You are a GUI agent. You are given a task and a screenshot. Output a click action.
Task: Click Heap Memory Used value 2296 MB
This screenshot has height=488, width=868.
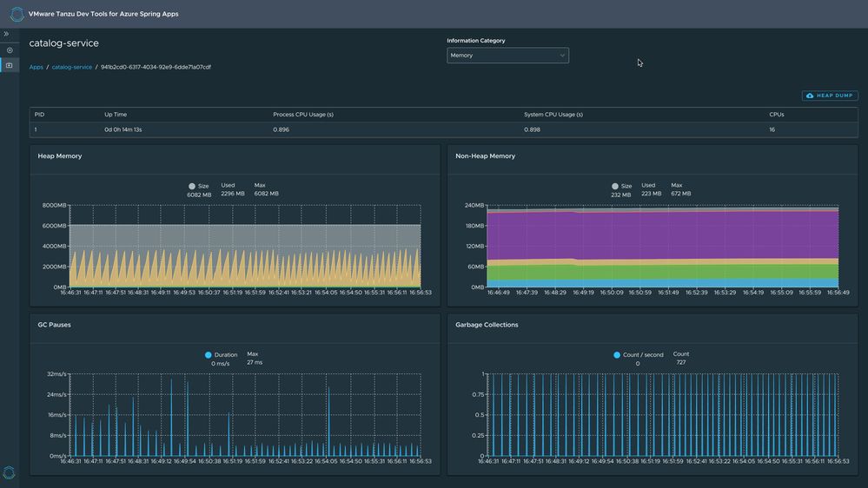(233, 194)
